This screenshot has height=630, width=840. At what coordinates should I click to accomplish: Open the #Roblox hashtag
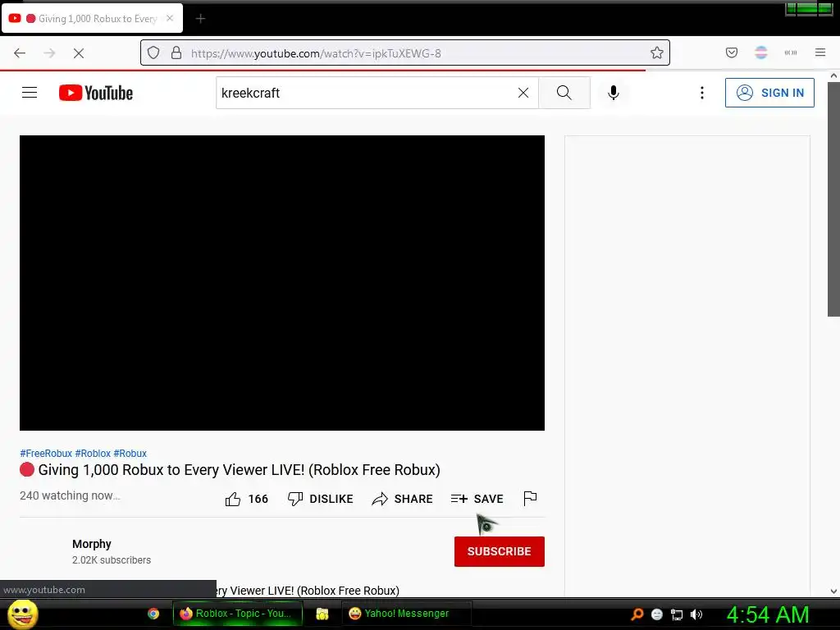point(93,453)
